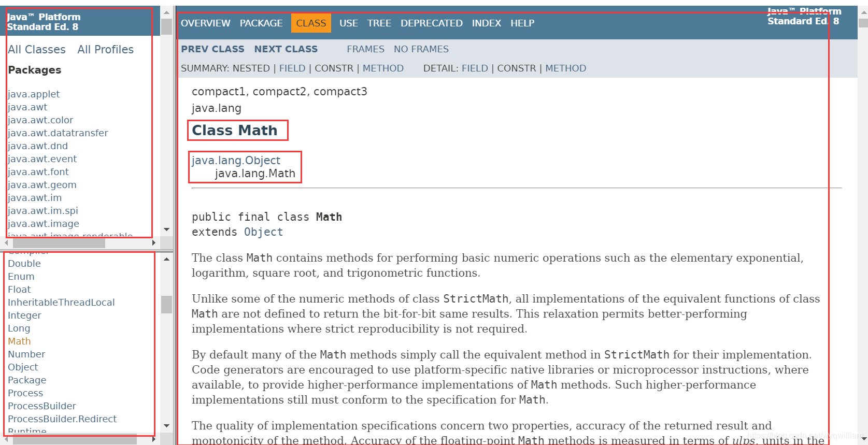This screenshot has height=445, width=868.
Task: Open the All Profiles link
Action: click(106, 50)
